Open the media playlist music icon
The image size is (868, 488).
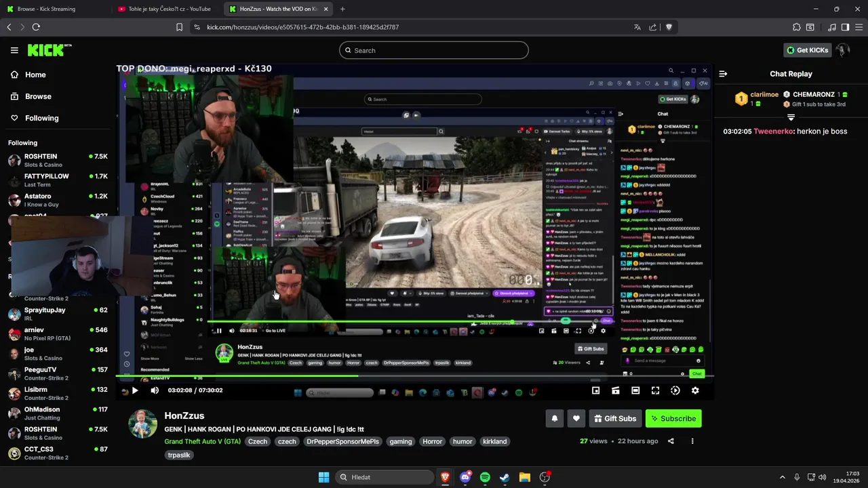pos(832,27)
